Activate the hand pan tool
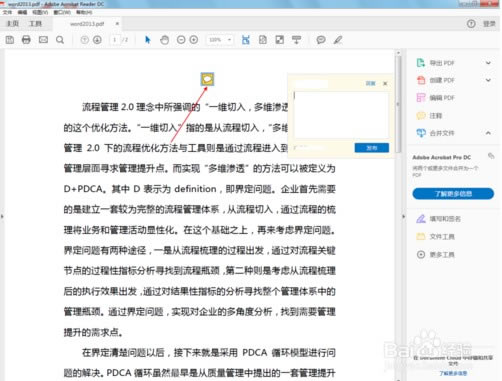The width and height of the screenshot is (502, 381). point(164,40)
